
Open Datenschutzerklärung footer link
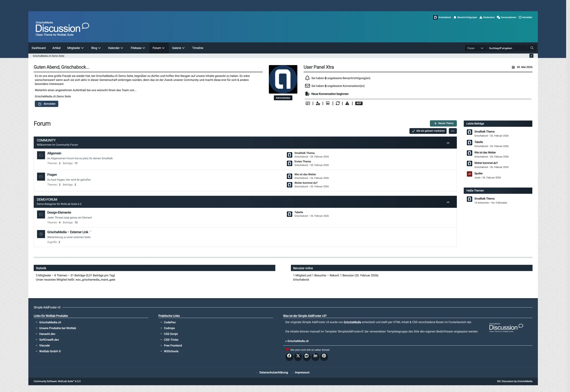pyautogui.click(x=274, y=373)
